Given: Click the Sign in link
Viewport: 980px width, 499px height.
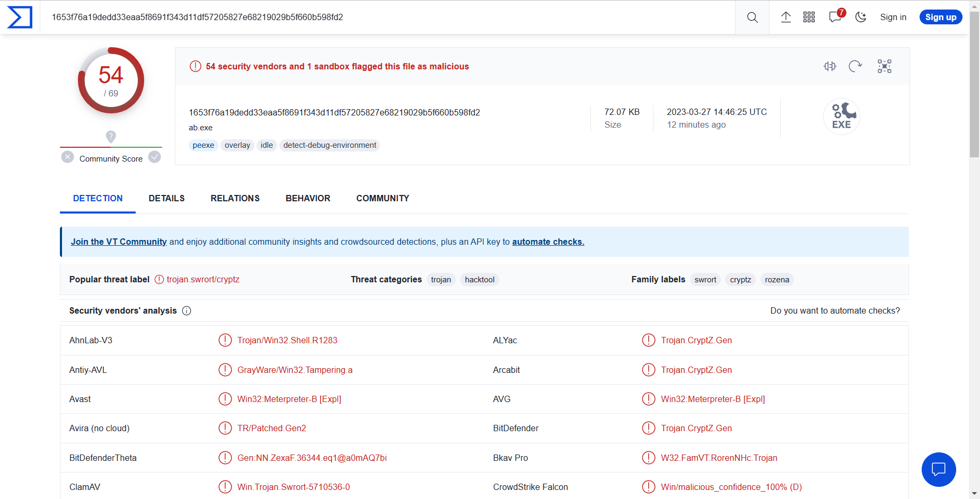Looking at the screenshot, I should tap(893, 17).
